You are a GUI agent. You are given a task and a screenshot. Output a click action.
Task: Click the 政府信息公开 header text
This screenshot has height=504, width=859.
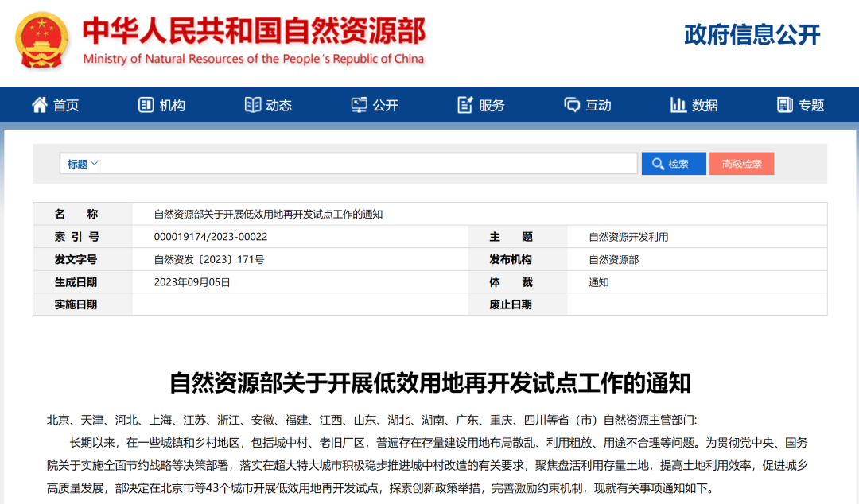pyautogui.click(x=752, y=35)
